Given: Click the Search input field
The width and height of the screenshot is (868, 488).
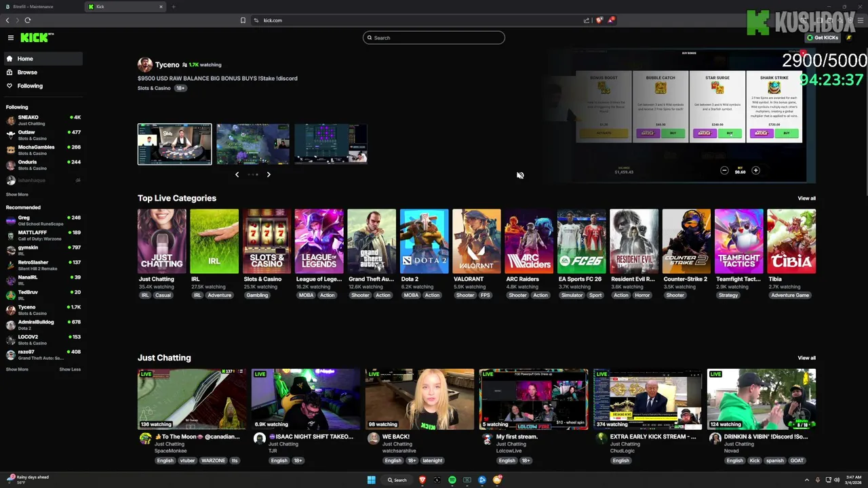Looking at the screenshot, I should tap(434, 38).
